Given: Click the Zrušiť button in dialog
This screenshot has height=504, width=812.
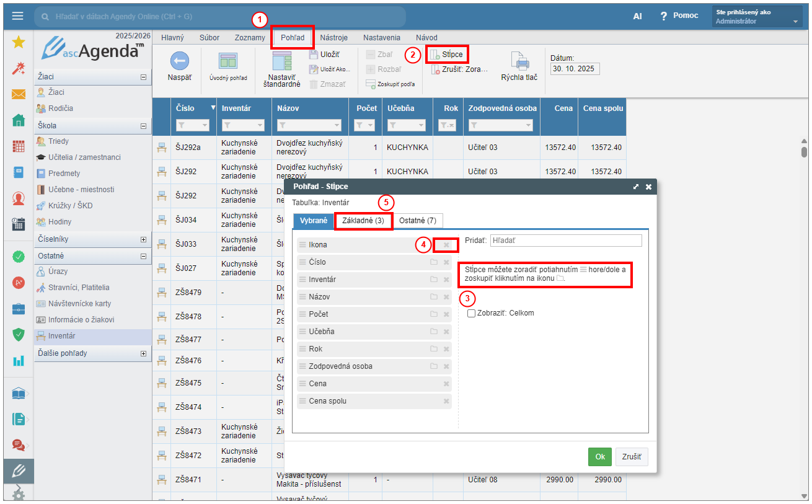Looking at the screenshot, I should point(632,456).
